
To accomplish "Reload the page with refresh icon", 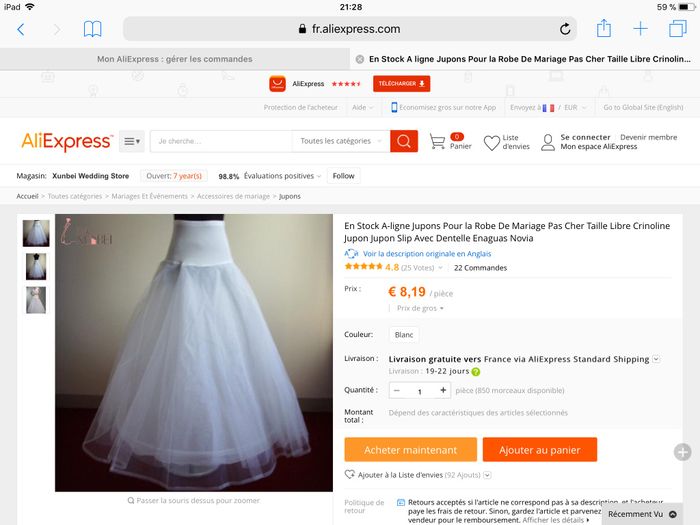I will point(565,29).
